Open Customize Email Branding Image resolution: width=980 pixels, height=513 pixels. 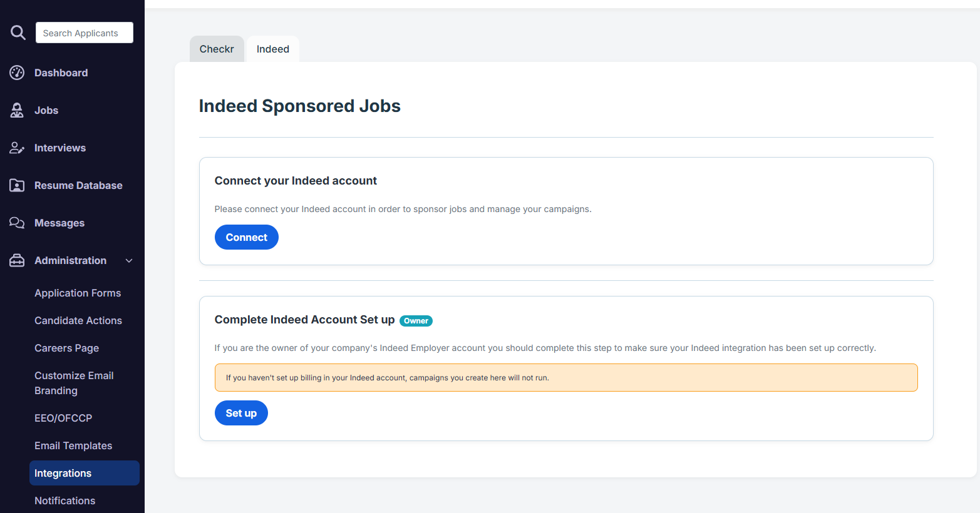point(74,383)
